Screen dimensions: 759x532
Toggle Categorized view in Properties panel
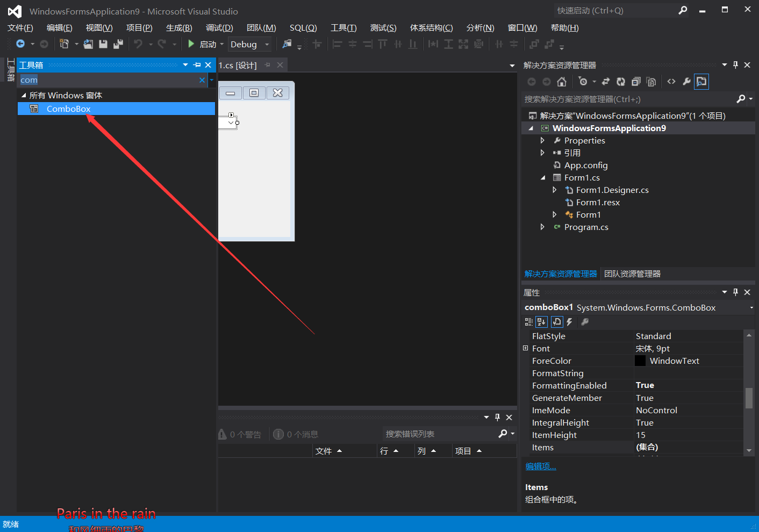pos(528,322)
